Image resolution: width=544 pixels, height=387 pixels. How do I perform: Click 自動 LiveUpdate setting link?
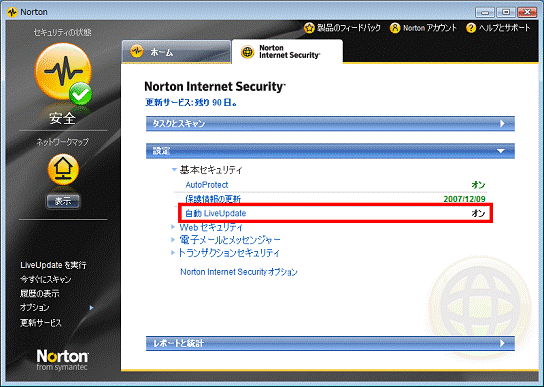click(215, 213)
